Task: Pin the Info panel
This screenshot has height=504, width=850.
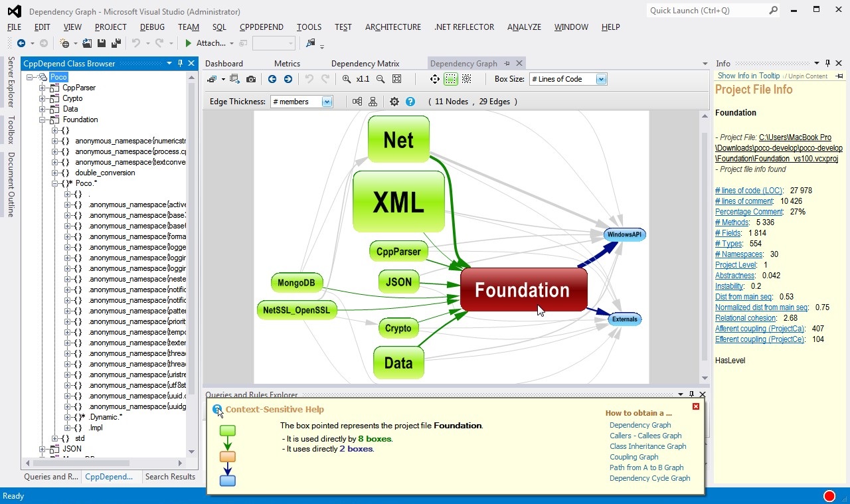Action: [x=827, y=63]
